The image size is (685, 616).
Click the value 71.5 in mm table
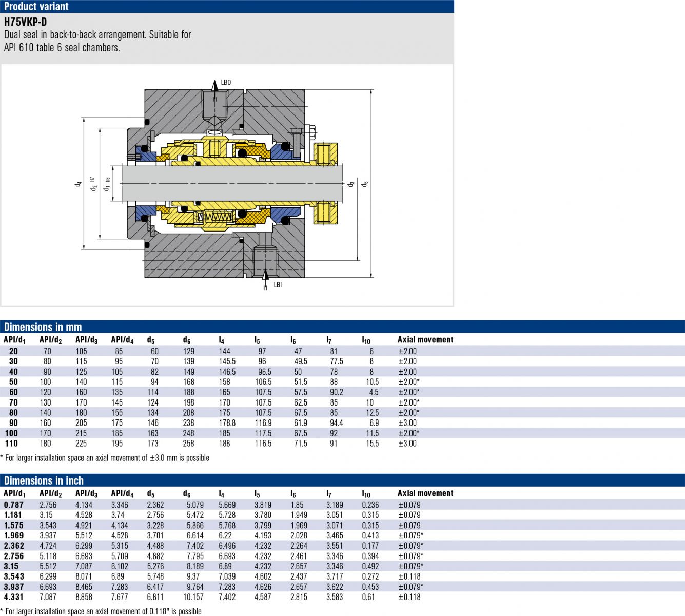coord(301,444)
